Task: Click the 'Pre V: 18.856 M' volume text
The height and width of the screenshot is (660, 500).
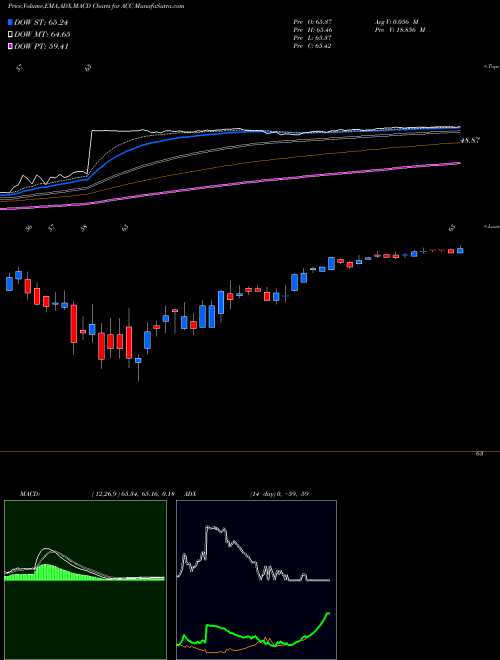Action: 400,30
